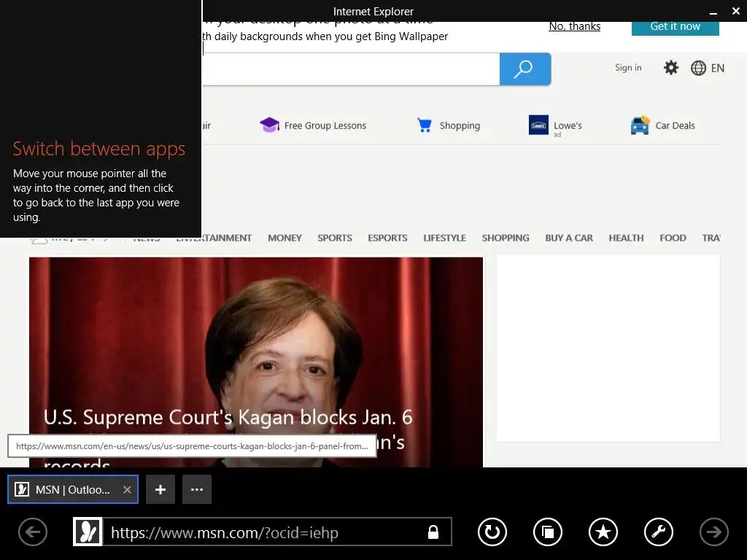This screenshot has width=747, height=560.
Task: Close the Internet Explorer window
Action: click(736, 12)
